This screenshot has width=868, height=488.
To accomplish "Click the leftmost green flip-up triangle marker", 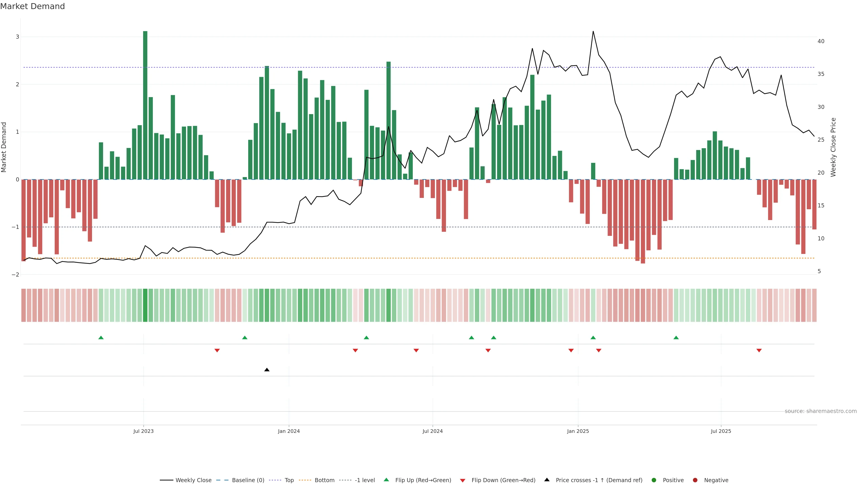I will tap(101, 338).
